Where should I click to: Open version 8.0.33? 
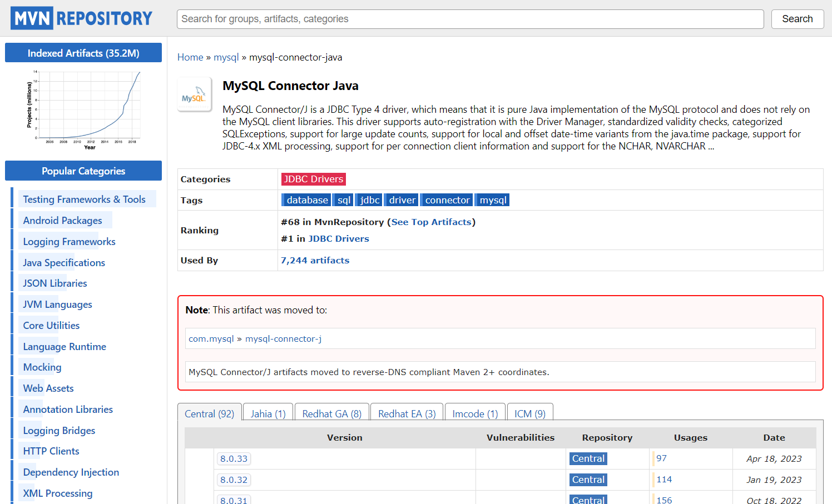point(234,459)
